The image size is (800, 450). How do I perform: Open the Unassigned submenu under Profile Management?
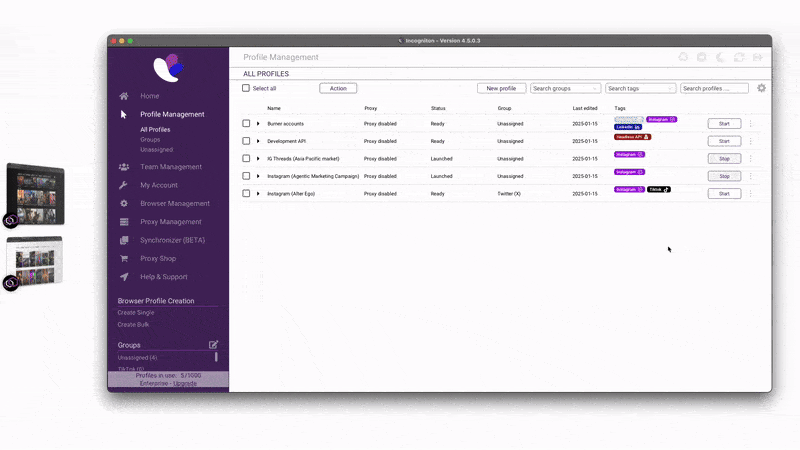click(x=156, y=150)
